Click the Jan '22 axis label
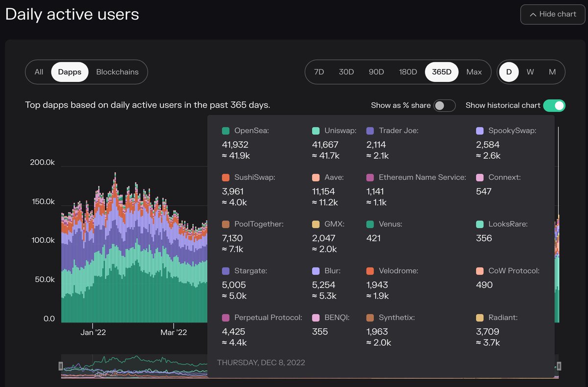The height and width of the screenshot is (387, 588). click(93, 332)
